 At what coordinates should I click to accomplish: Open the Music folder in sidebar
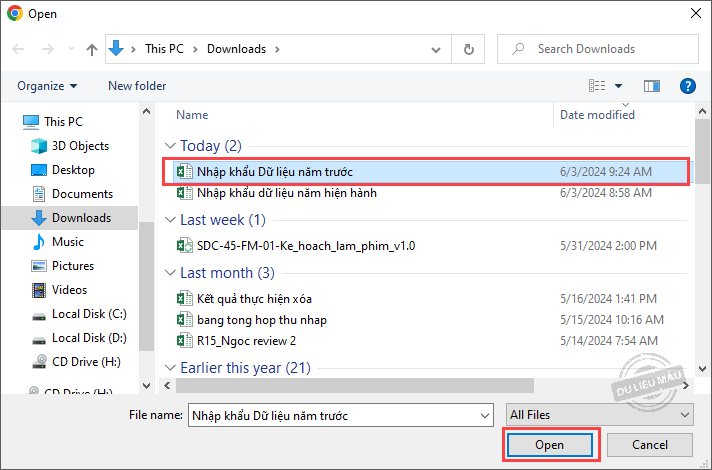pyautogui.click(x=67, y=242)
